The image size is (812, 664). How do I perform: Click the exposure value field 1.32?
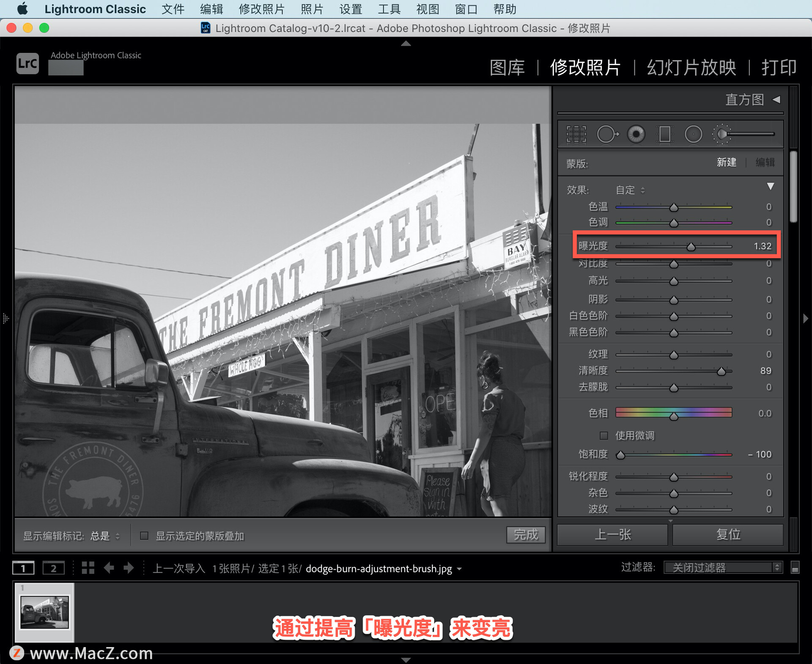point(763,246)
